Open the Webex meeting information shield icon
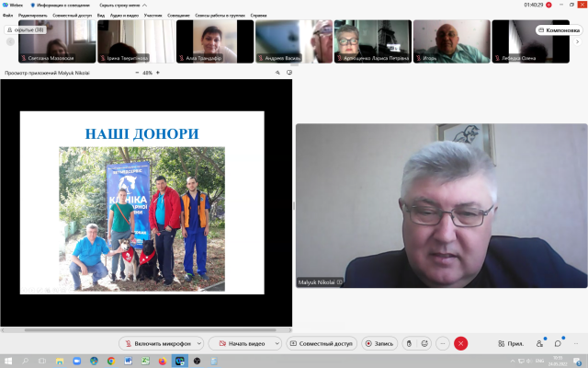 pos(33,6)
